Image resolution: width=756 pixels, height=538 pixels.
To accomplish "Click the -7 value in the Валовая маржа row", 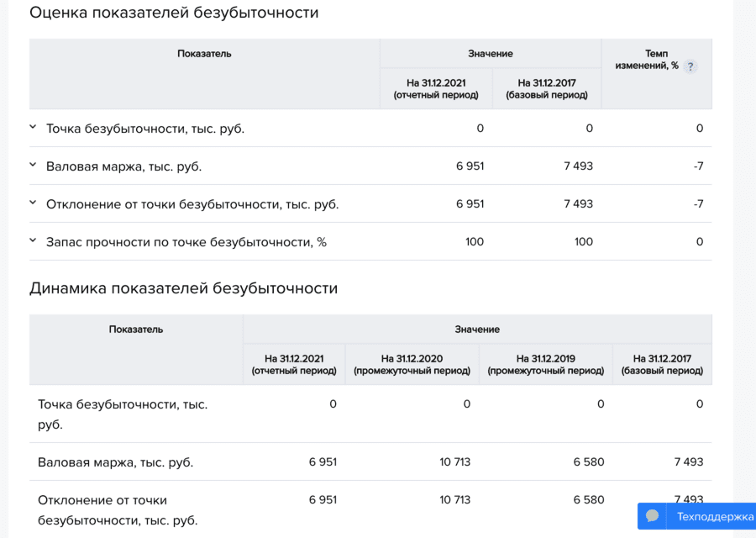I will point(698,166).
